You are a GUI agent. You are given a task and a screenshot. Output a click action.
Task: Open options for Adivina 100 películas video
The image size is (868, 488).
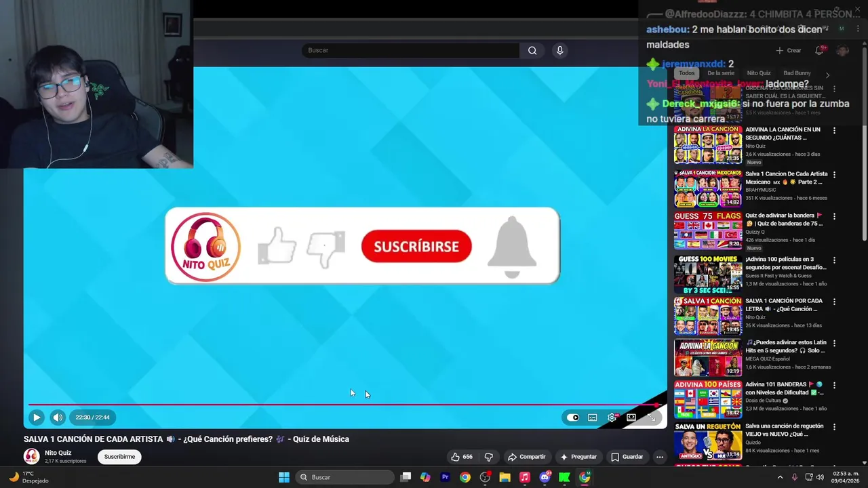[834, 260]
